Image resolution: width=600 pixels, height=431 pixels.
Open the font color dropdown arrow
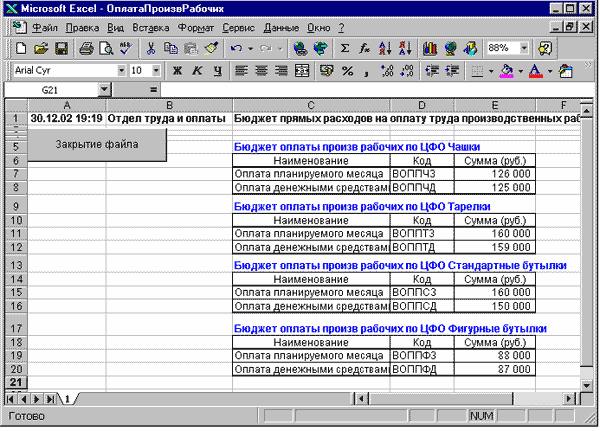[x=550, y=71]
